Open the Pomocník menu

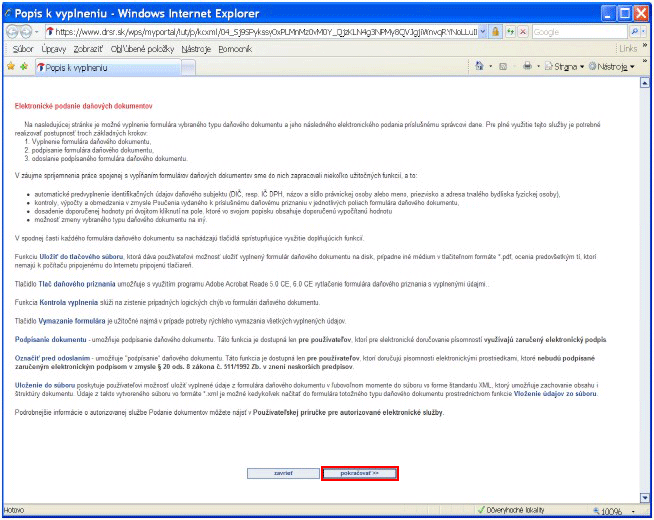(235, 49)
